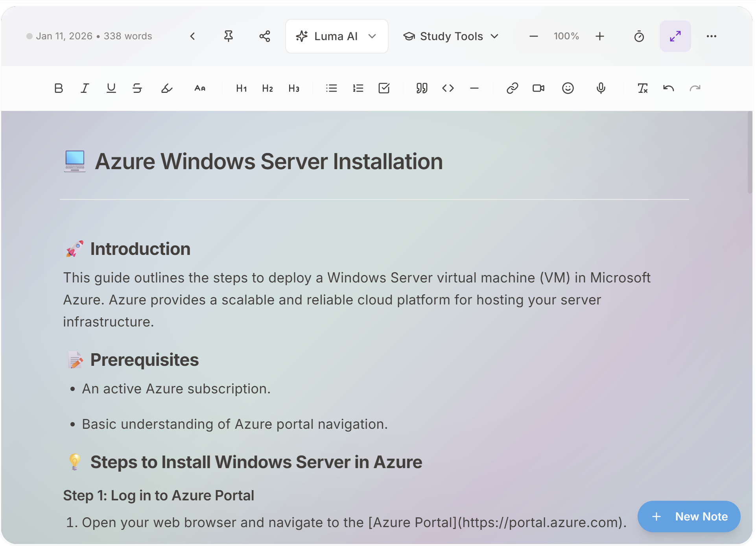Image resolution: width=756 pixels, height=546 pixels.
Task: Insert a blockquote with the quote icon
Action: (422, 88)
